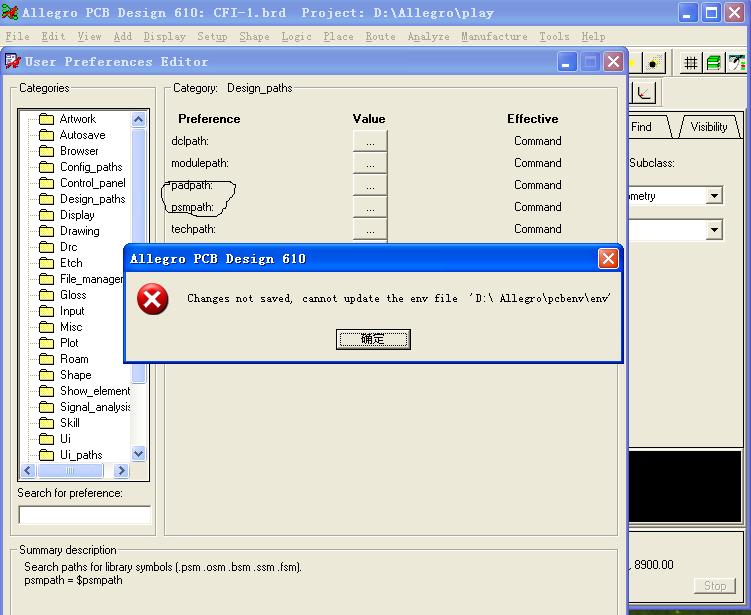
Task: Open the Tools menu
Action: [x=555, y=36]
